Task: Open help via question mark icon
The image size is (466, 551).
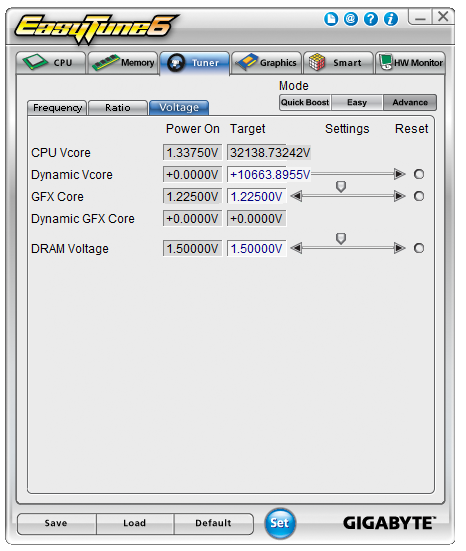Action: (371, 19)
